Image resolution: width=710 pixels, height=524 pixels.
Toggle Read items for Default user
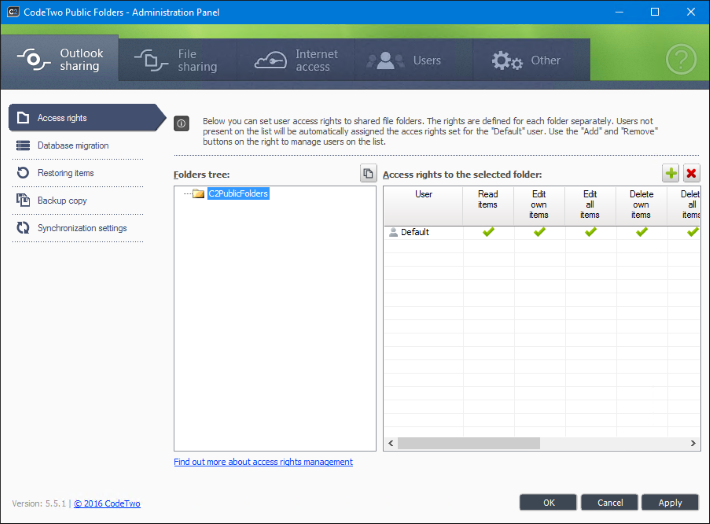(x=488, y=232)
